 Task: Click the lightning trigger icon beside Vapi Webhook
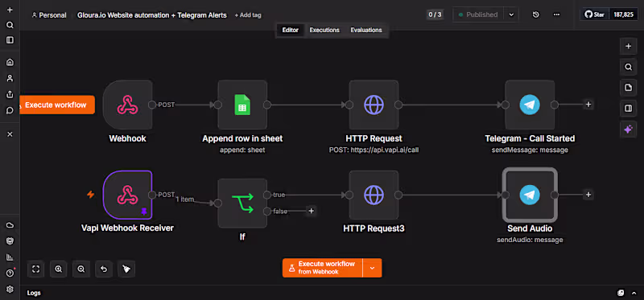pyautogui.click(x=91, y=195)
